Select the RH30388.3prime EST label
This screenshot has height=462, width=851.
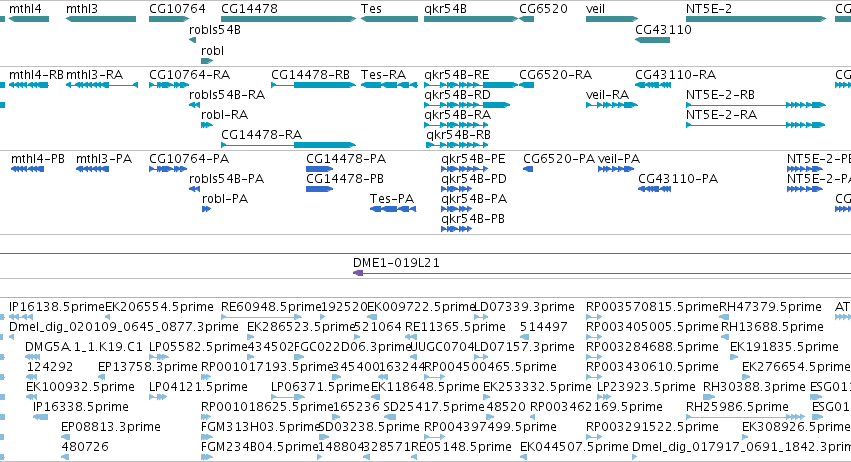754,387
